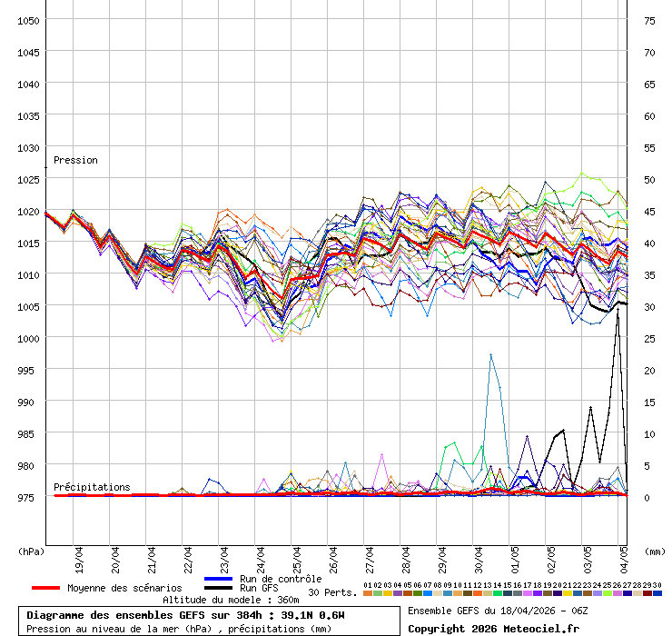Click the Précipitations label on the chart
This screenshot has width=672, height=636.
coord(92,488)
